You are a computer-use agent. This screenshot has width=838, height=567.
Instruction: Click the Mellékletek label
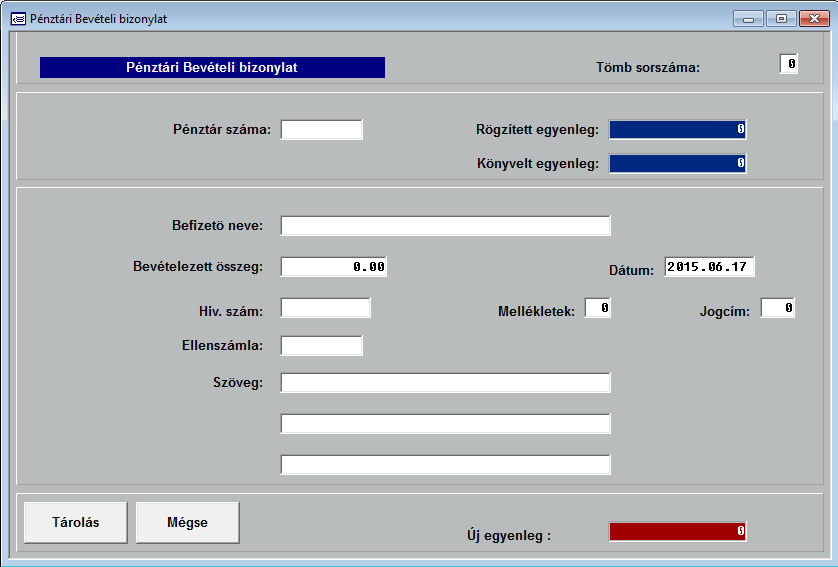point(536,312)
